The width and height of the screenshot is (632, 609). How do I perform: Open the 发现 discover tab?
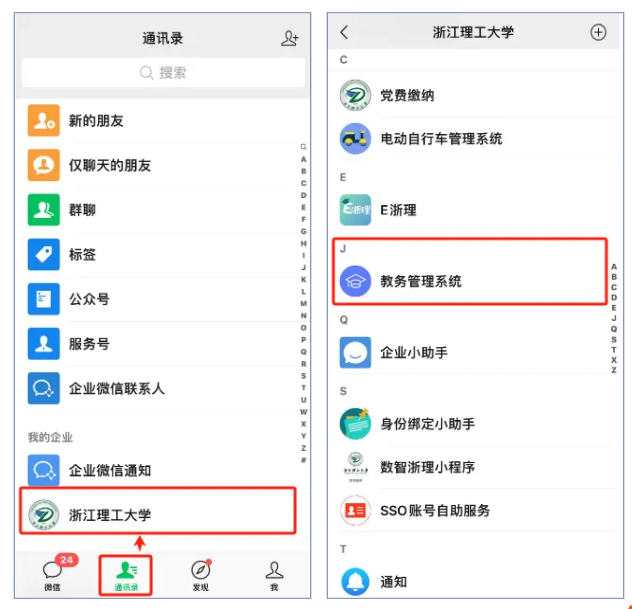200,576
